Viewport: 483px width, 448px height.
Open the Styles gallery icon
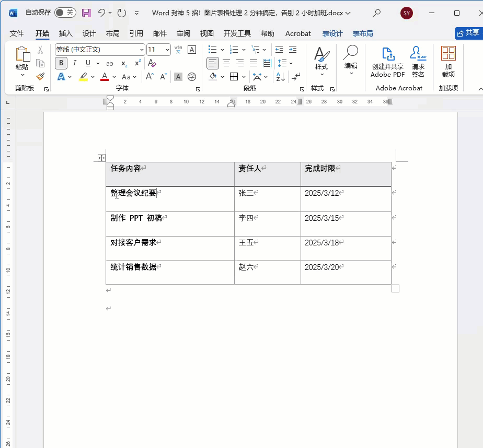321,61
